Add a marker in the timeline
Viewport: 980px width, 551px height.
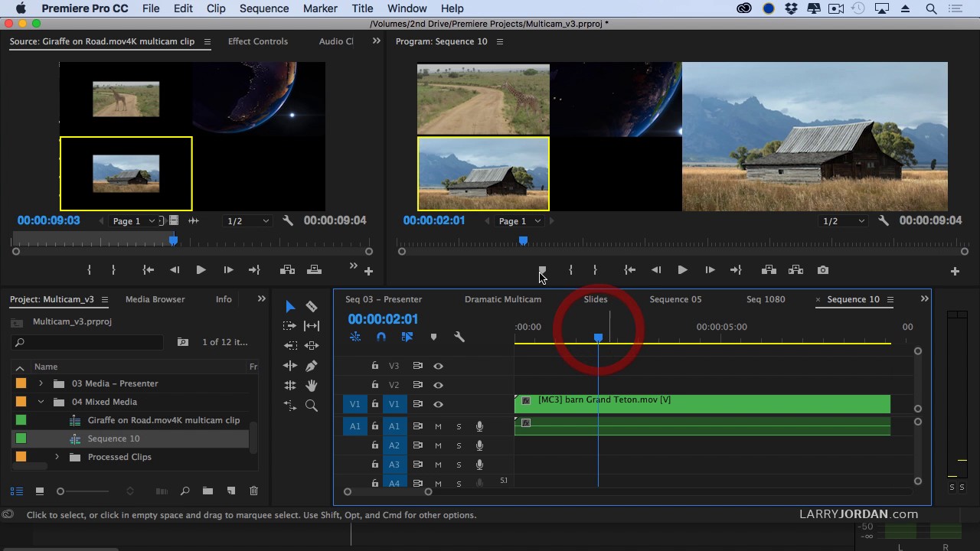point(433,337)
